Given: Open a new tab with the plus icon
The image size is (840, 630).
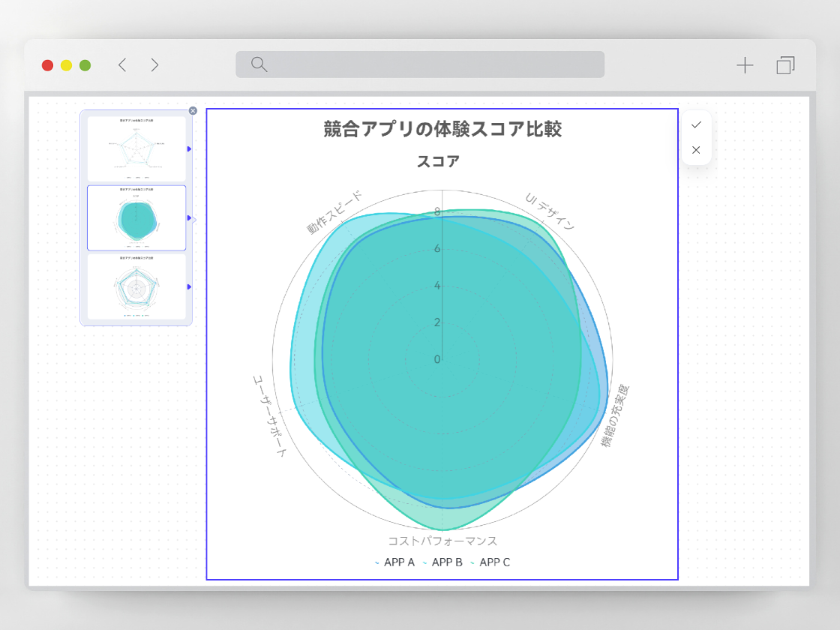Looking at the screenshot, I should point(745,65).
